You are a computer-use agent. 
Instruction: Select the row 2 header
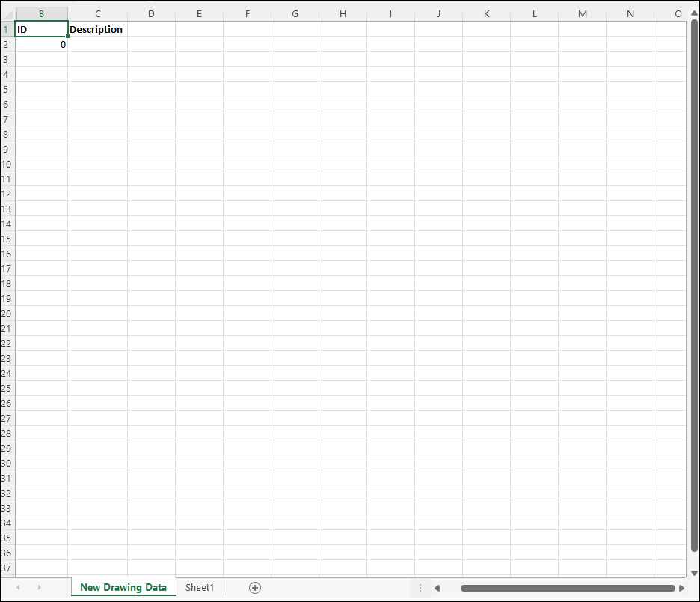6,44
